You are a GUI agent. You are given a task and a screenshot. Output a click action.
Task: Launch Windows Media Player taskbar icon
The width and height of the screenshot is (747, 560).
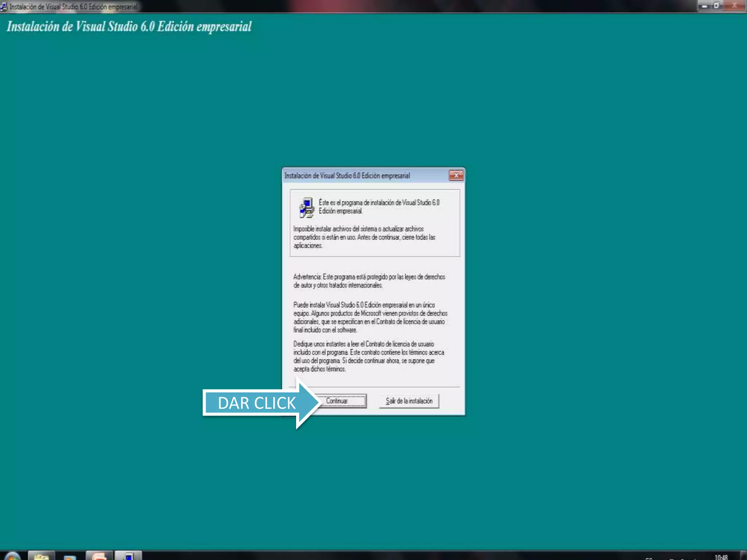[x=70, y=557]
